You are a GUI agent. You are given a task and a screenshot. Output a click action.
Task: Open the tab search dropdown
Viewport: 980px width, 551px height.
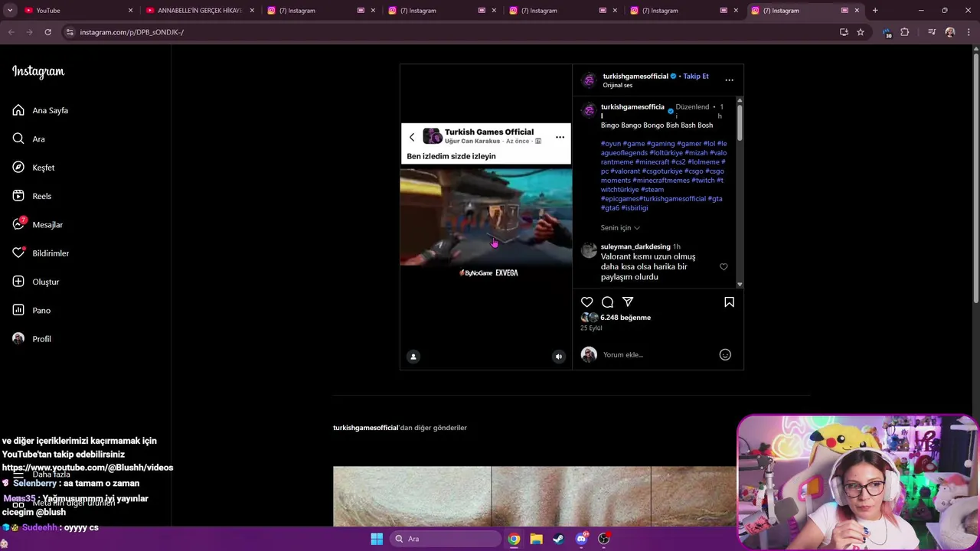pyautogui.click(x=10, y=11)
